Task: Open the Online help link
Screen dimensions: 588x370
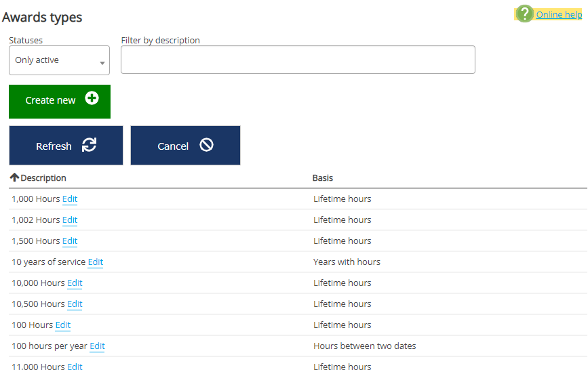Action: click(559, 14)
